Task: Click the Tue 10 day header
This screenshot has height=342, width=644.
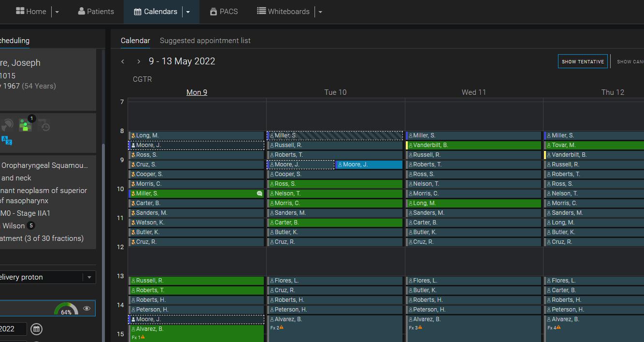Action: tap(335, 92)
